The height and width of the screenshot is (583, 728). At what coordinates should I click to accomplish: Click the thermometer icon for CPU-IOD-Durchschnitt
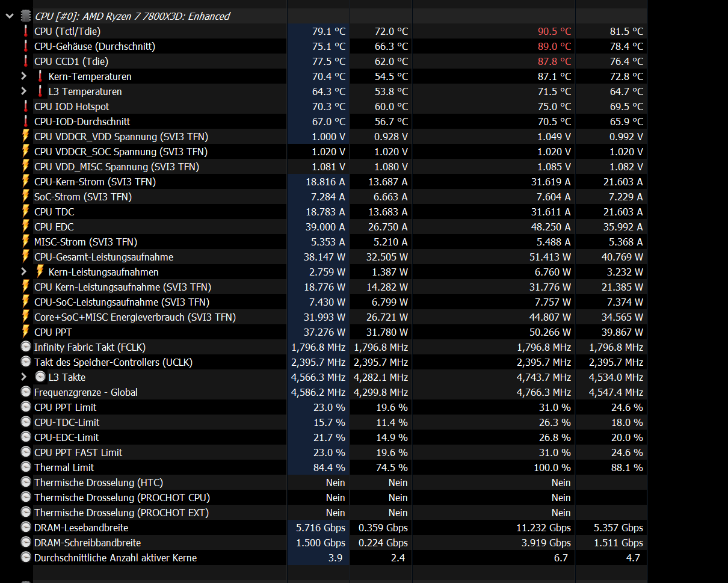(26, 122)
